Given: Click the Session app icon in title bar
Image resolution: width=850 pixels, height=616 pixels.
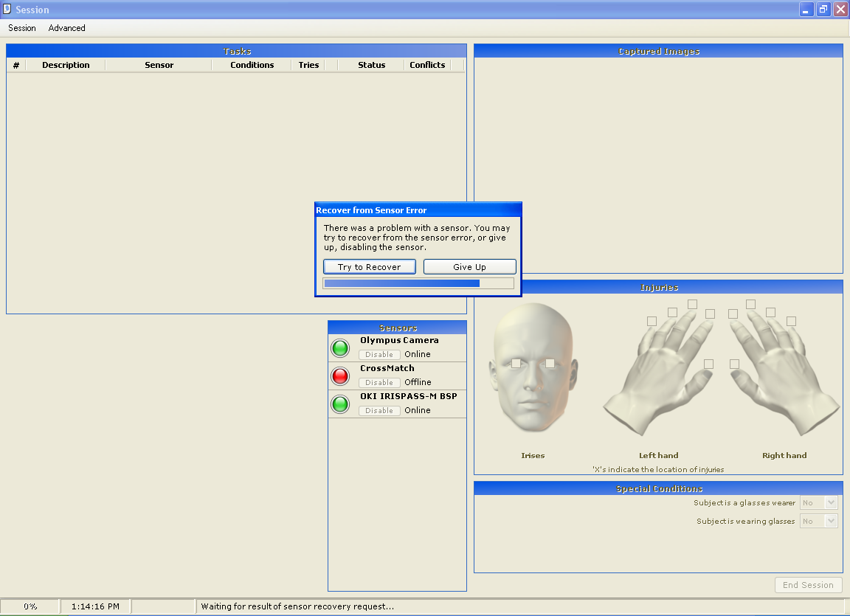Looking at the screenshot, I should (7, 10).
